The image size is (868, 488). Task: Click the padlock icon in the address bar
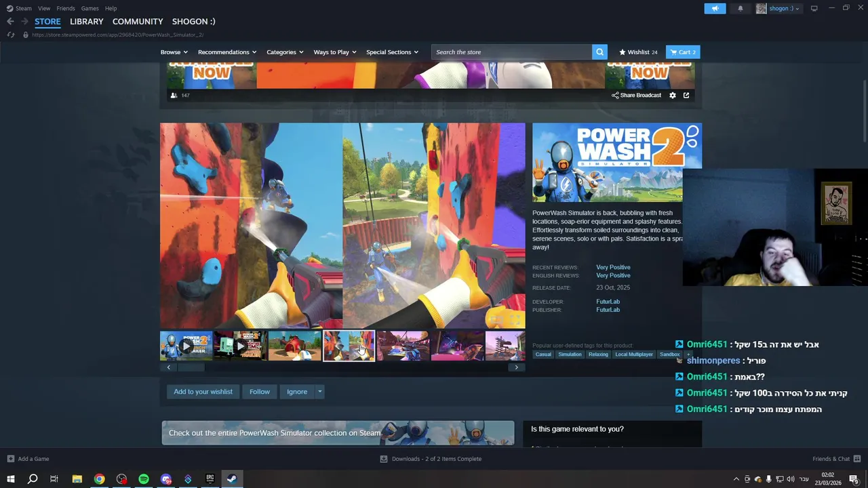[26, 35]
